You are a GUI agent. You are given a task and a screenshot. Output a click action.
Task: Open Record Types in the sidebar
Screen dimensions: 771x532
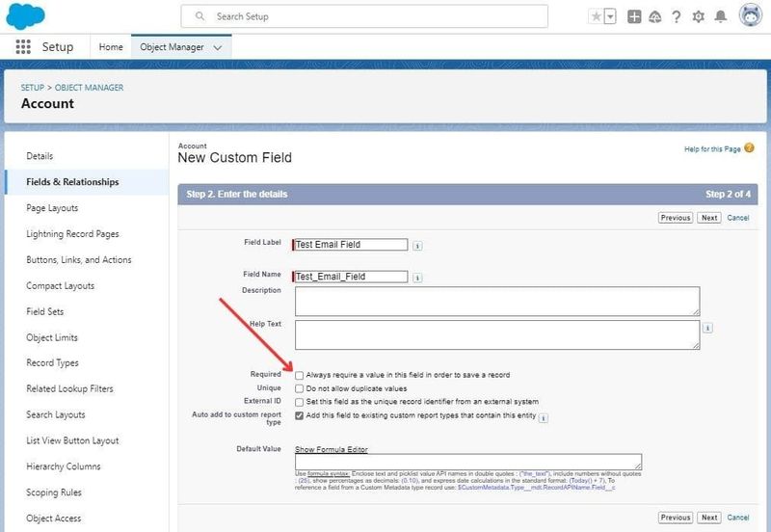point(52,363)
